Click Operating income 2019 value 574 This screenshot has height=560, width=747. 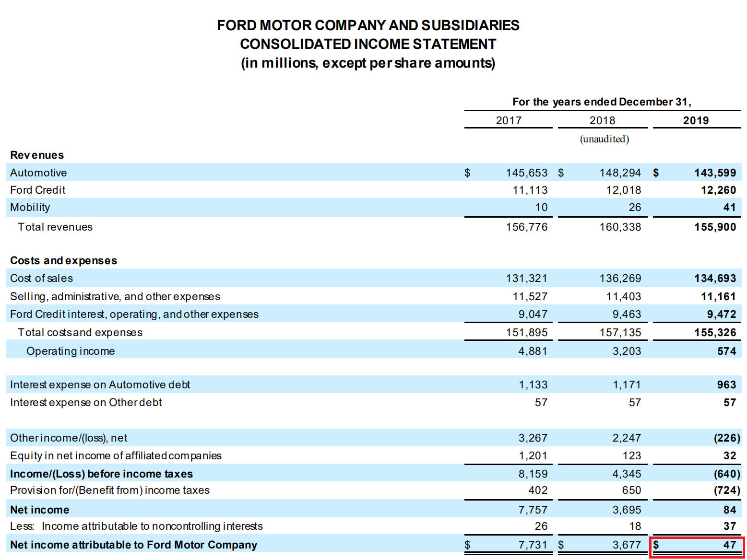[x=726, y=351]
